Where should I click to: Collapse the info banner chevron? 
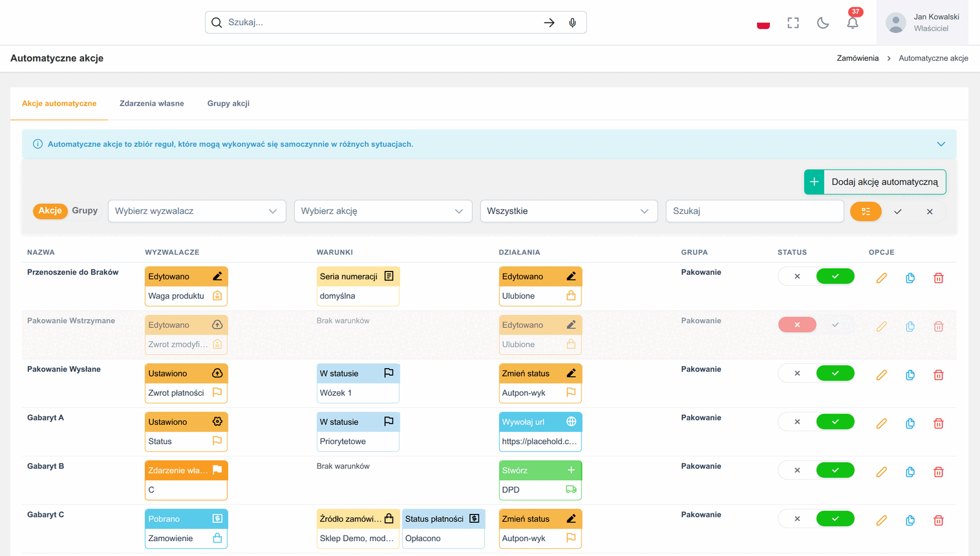click(x=941, y=144)
